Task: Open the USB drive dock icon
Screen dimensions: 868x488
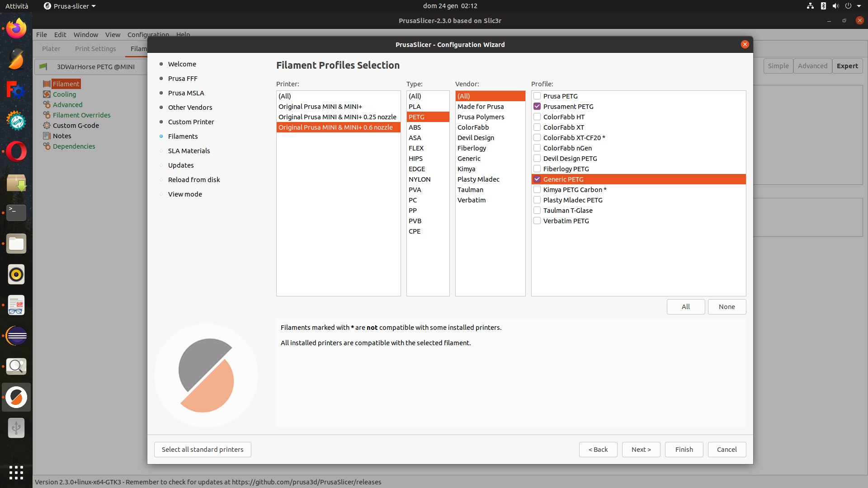Action: point(16,428)
